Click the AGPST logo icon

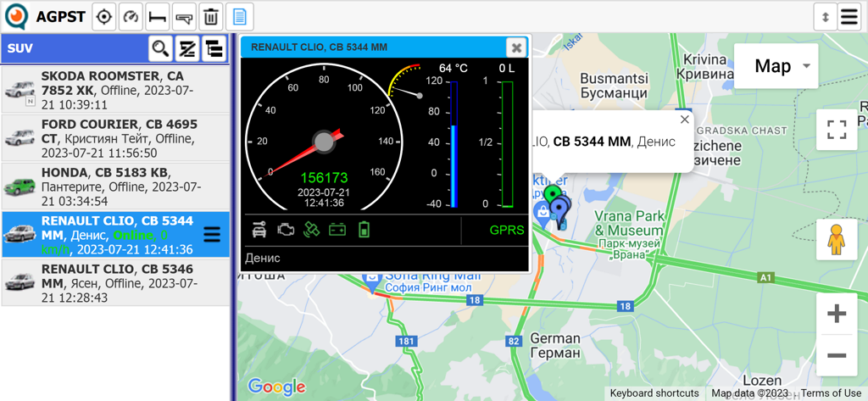point(17,17)
